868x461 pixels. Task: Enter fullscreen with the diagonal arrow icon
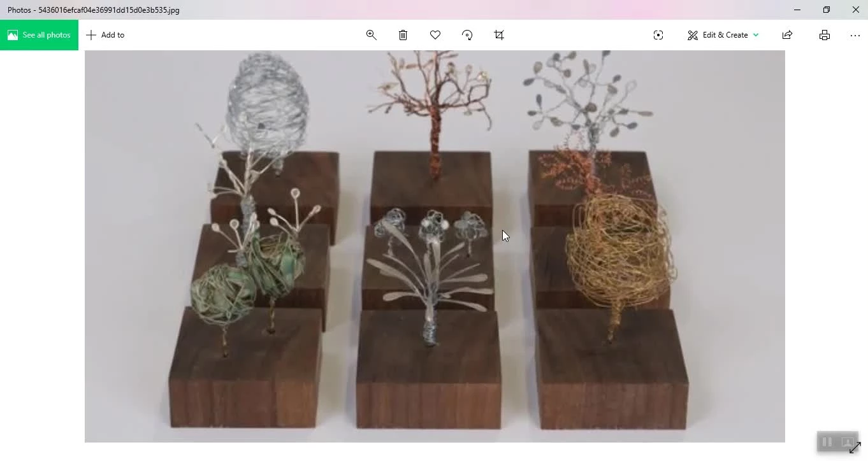(855, 448)
